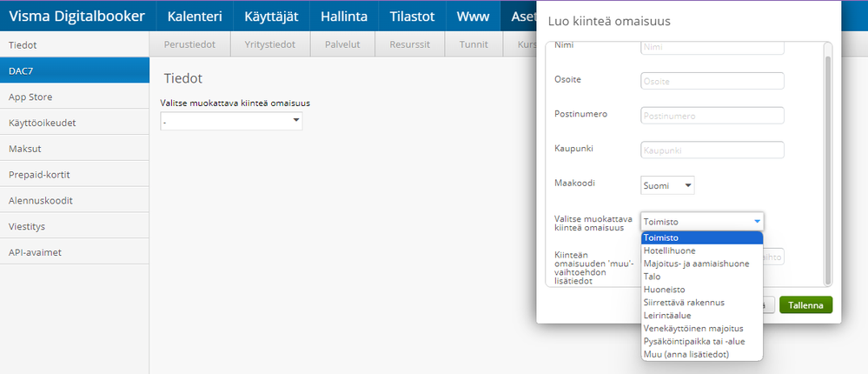Image resolution: width=868 pixels, height=374 pixels.
Task: Choose Toimisto from the list
Action: pyautogui.click(x=702, y=237)
